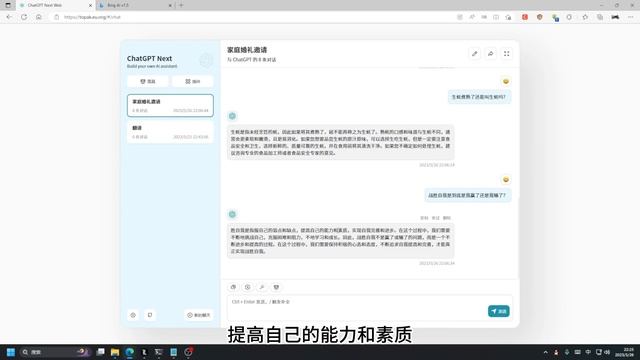Click the rename chat pencil icon

tap(474, 54)
